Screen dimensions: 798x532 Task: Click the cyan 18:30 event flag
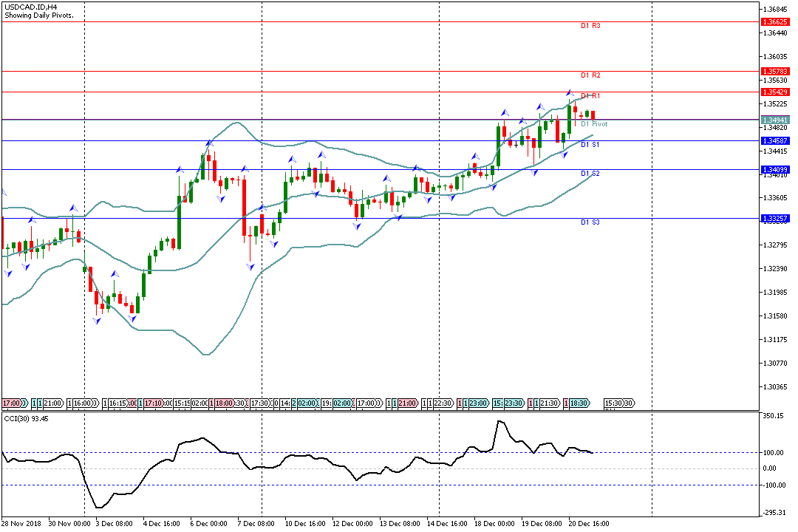pos(579,403)
